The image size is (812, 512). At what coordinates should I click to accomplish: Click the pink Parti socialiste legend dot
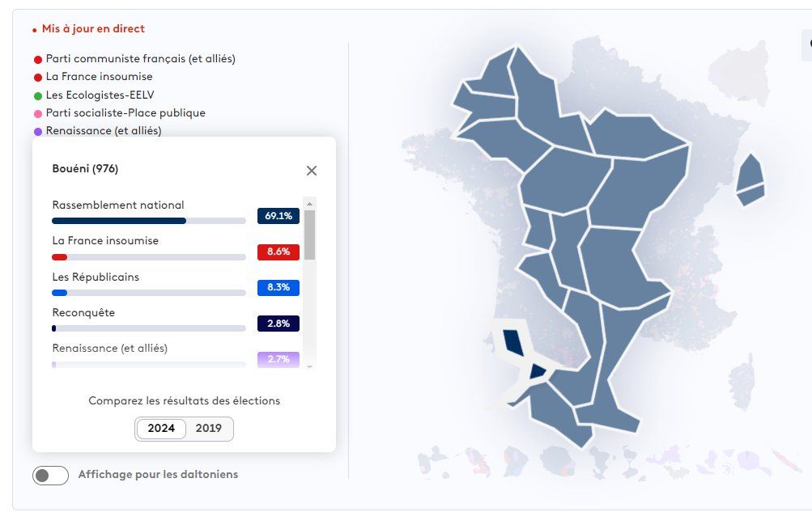pyautogui.click(x=38, y=114)
